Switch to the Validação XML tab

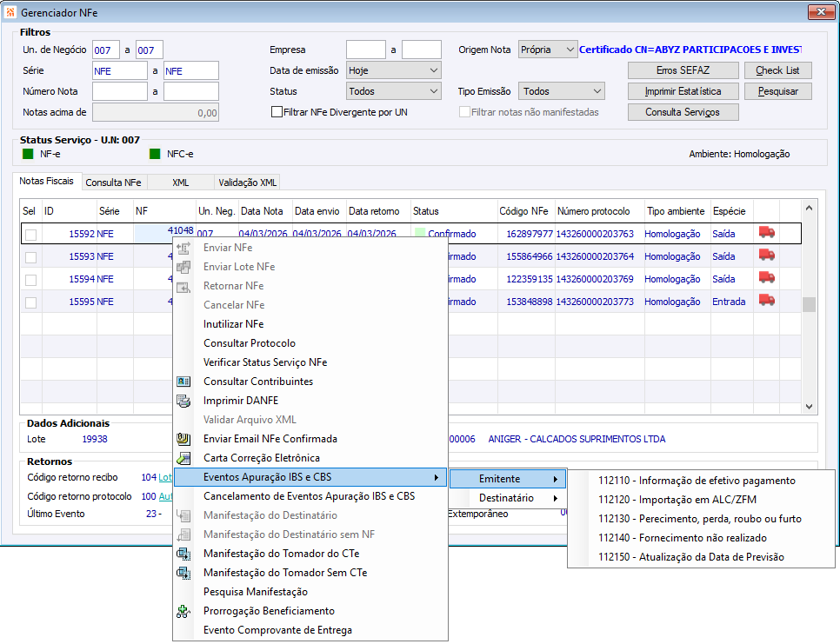[247, 183]
